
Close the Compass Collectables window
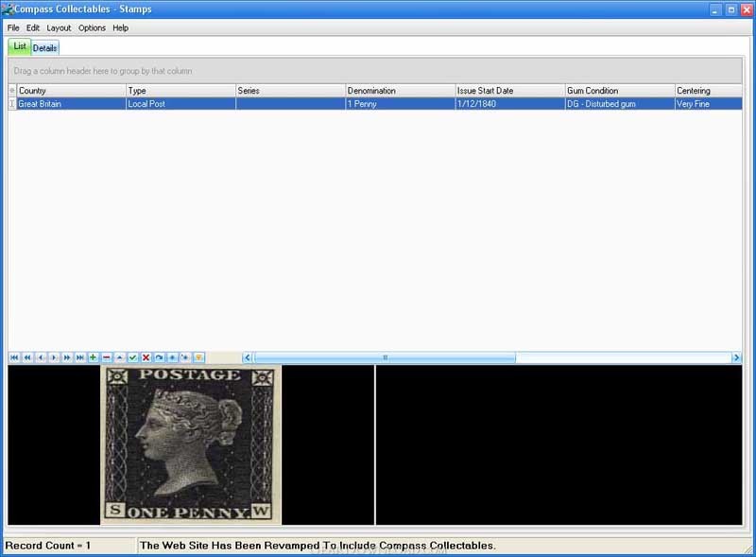(x=747, y=9)
